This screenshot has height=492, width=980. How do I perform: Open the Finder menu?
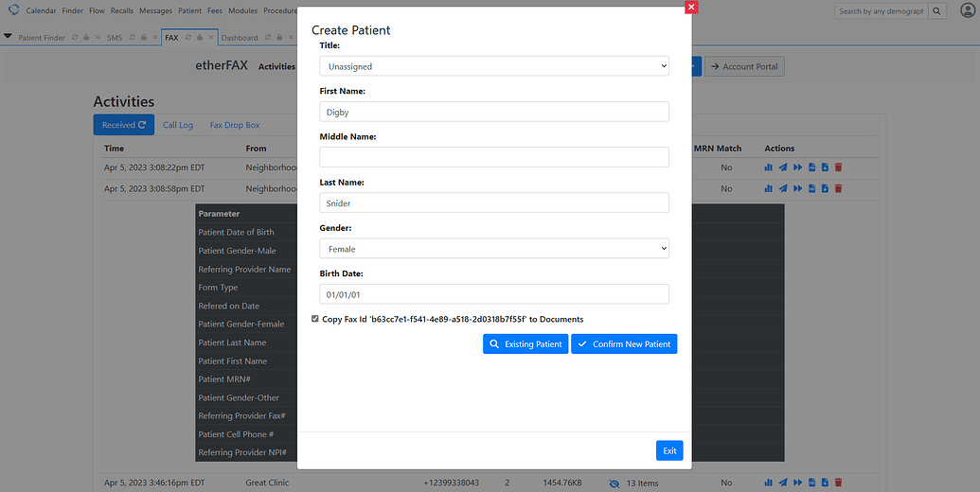(73, 10)
